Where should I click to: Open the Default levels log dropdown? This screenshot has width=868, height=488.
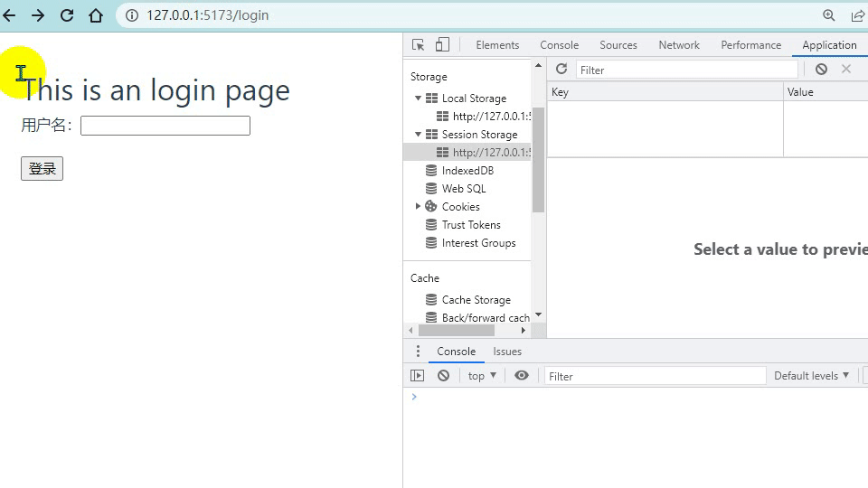pyautogui.click(x=812, y=376)
